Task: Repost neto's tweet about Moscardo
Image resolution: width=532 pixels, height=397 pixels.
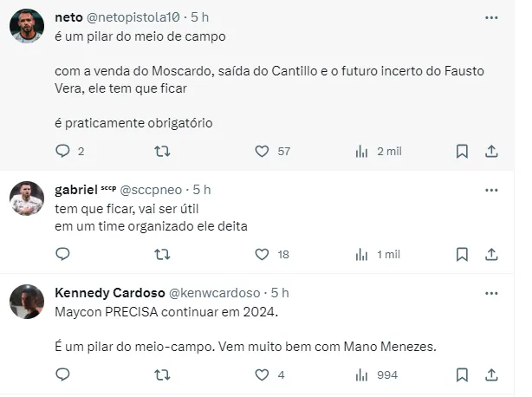Action: tap(162, 151)
